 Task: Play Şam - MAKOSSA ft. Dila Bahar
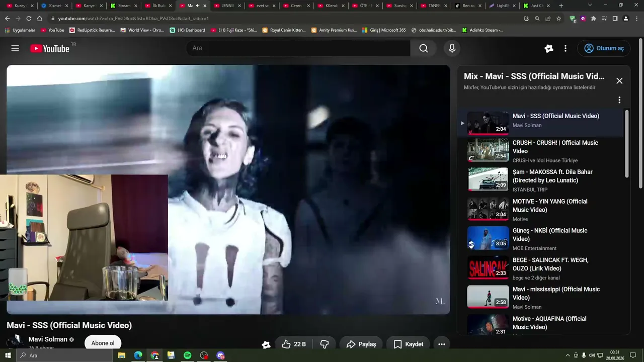(540, 180)
